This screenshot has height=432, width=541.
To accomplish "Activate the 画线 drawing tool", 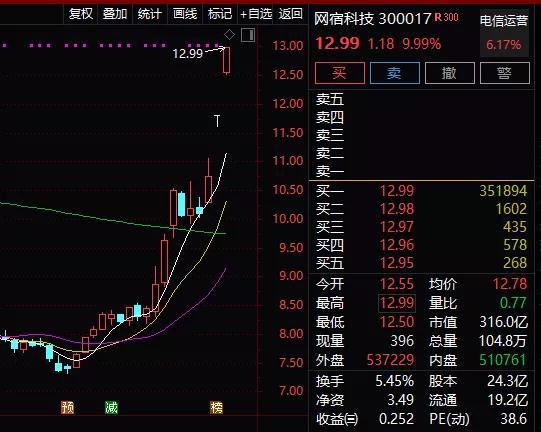I will pyautogui.click(x=185, y=14).
